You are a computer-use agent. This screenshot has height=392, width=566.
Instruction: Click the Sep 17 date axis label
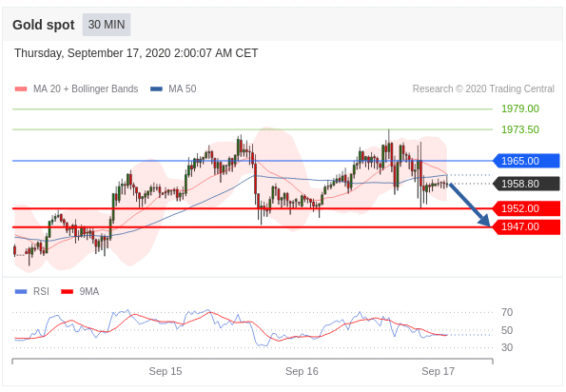pyautogui.click(x=438, y=371)
